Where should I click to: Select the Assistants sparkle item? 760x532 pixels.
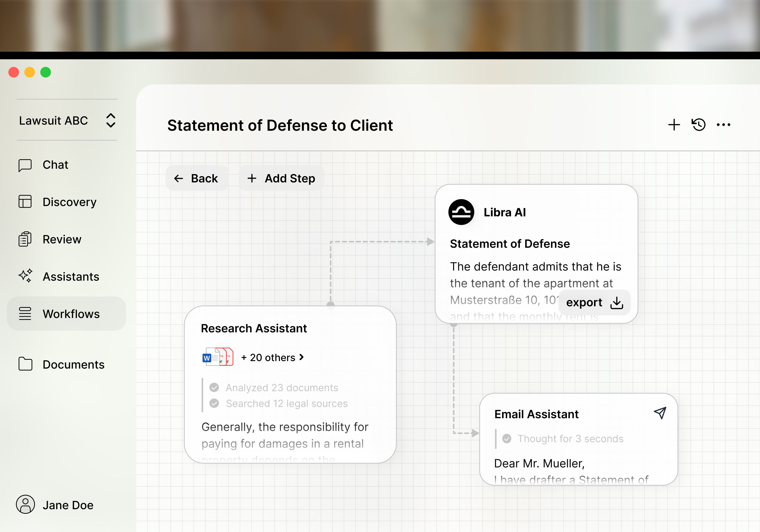[x=70, y=276]
